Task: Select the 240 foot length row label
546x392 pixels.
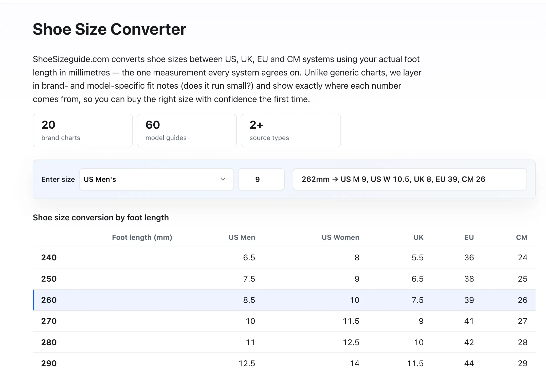Action: pos(49,258)
